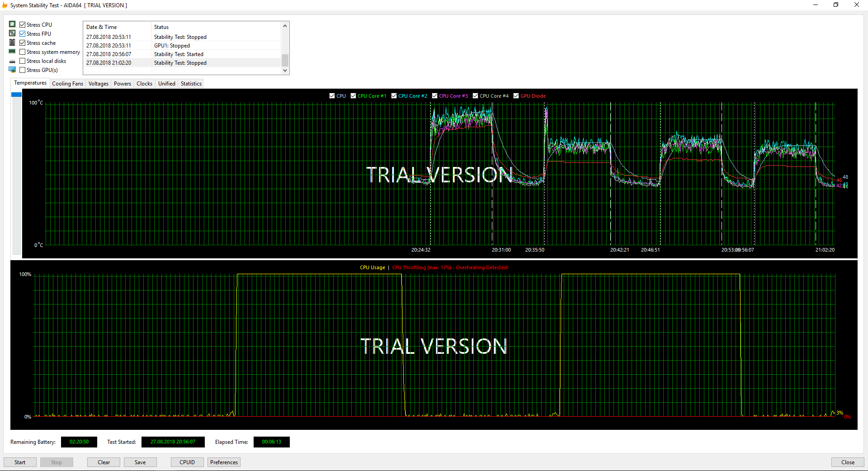Open the Voltages tab
This screenshot has height=471, width=868.
tap(99, 84)
